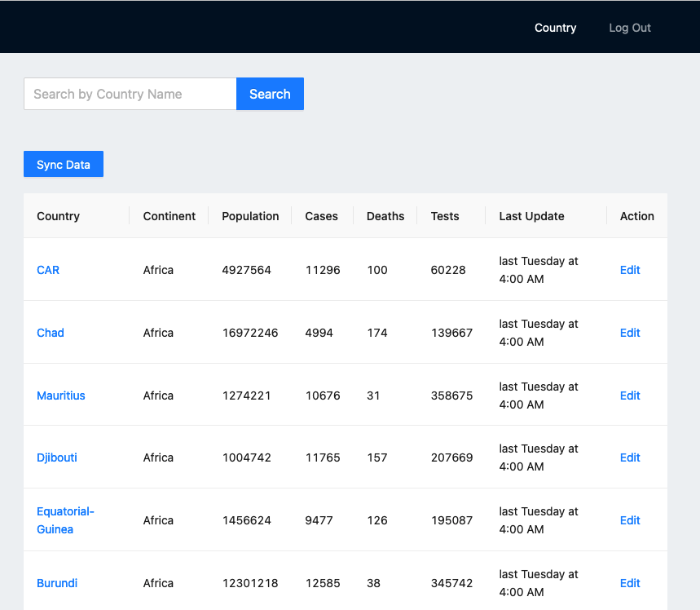
Task: Select cases value 9477
Action: pyautogui.click(x=319, y=520)
